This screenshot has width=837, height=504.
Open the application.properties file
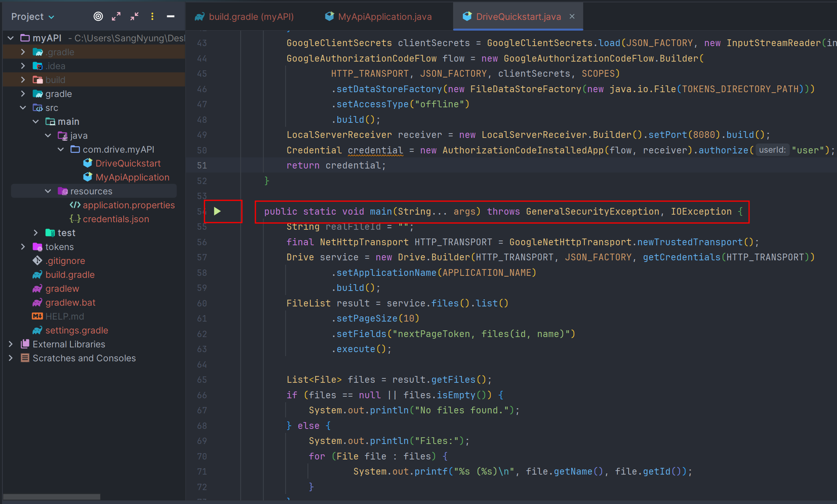[x=128, y=205]
